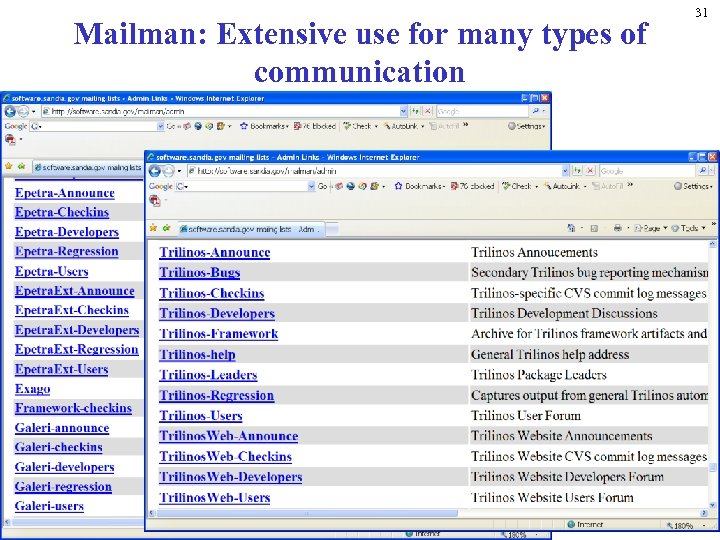Click Internet zone indicator in front window status bar
720x540 pixels.
(x=585, y=525)
